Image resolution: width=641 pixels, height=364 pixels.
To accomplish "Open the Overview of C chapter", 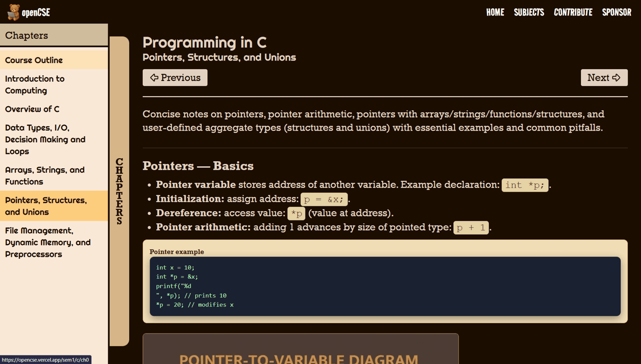I will (x=32, y=109).
